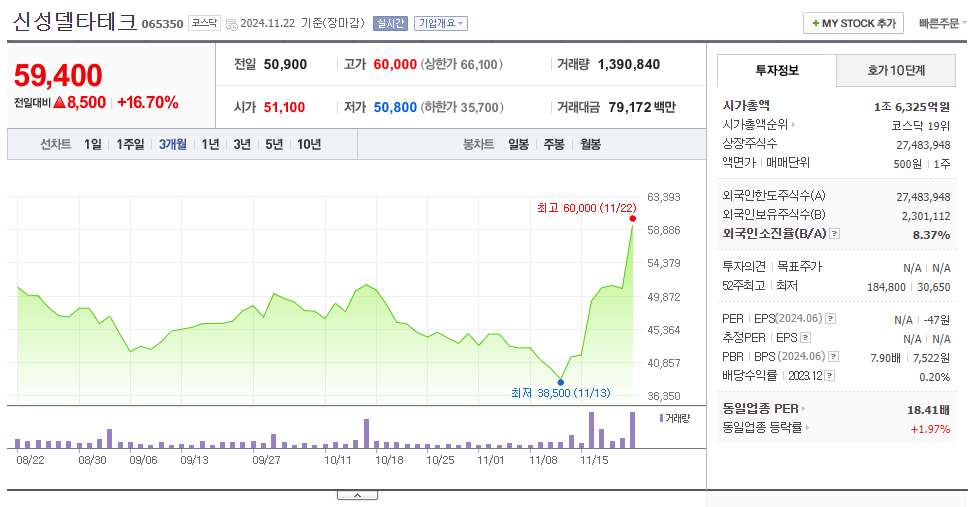The height and width of the screenshot is (507, 968).
Task: Click the 동일업종 PER value 18.41배
Action: tap(928, 410)
